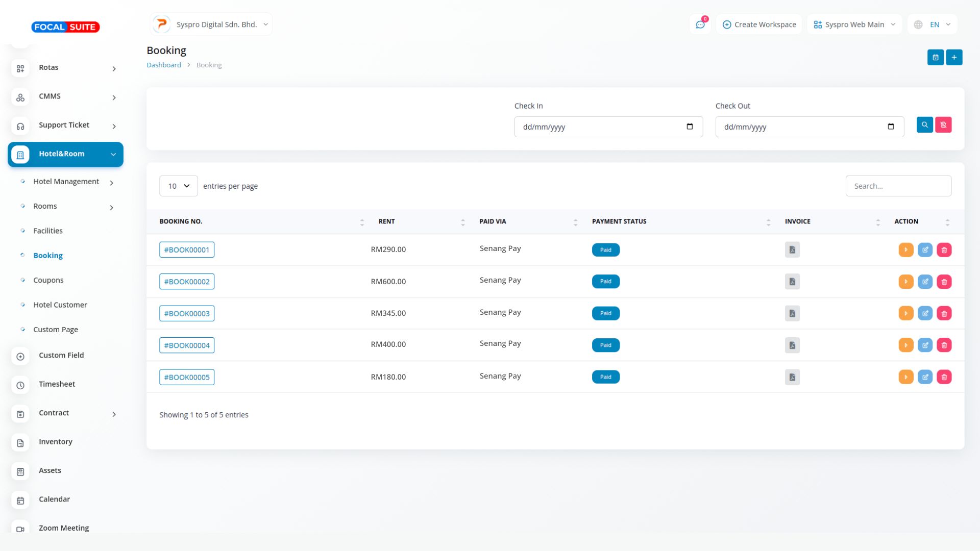Click the pink reset filter icon
The height and width of the screenshot is (551, 980).
coord(943,125)
